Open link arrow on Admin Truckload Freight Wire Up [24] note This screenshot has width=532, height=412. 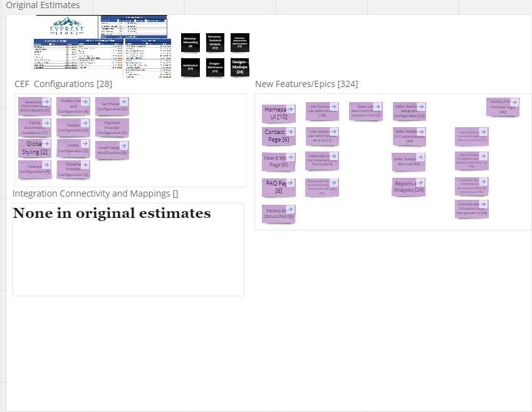pos(484,156)
